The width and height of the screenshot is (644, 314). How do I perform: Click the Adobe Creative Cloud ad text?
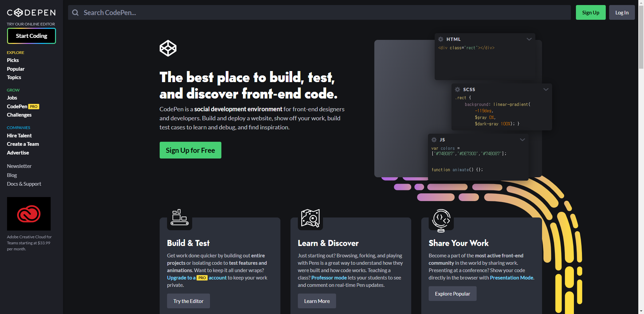click(29, 243)
